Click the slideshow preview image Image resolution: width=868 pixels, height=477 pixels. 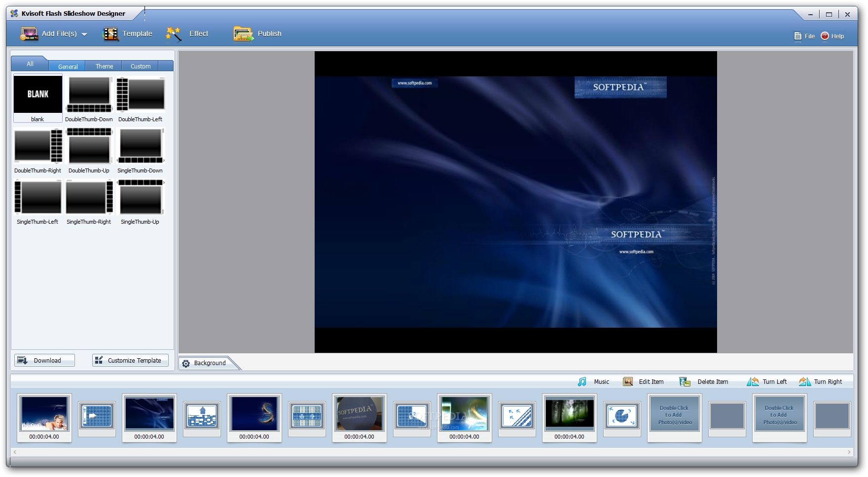[516, 202]
